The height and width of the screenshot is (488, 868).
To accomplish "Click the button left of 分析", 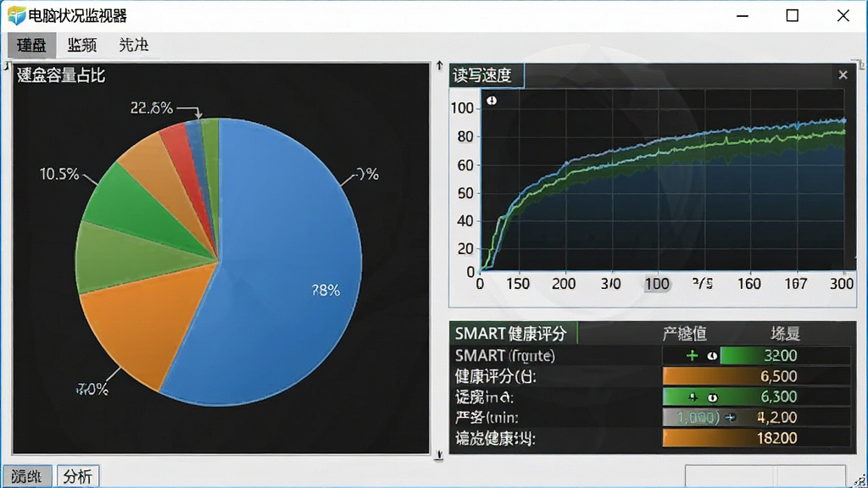I will click(27, 476).
